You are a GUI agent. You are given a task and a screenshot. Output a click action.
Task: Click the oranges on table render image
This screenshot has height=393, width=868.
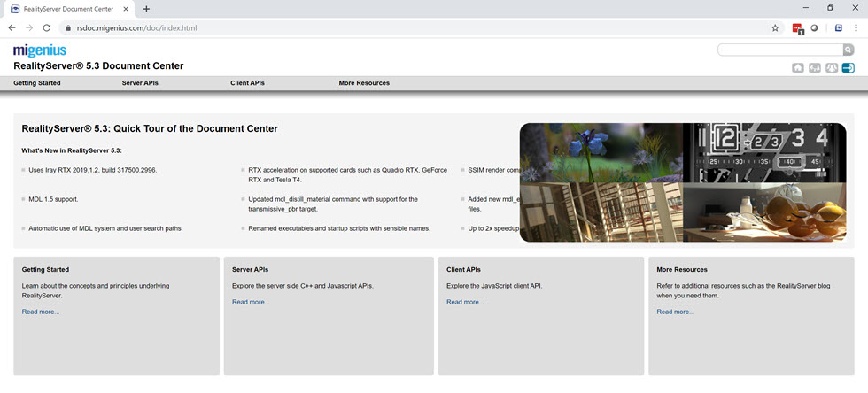click(x=764, y=212)
